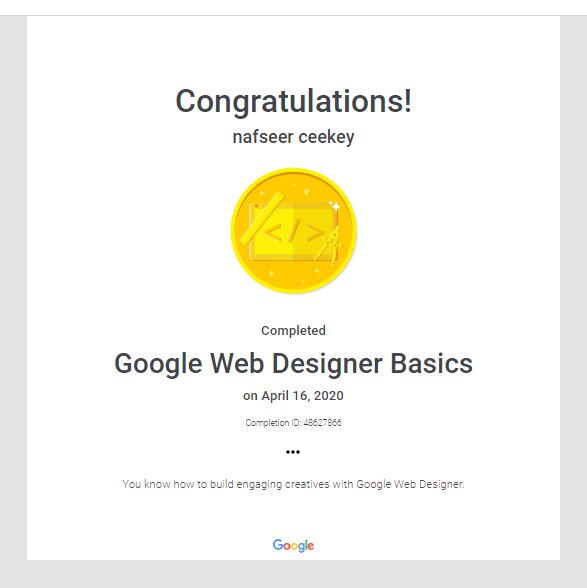Click the blue G of Google logo
Viewport: 587px width, 588px height.
click(278, 544)
